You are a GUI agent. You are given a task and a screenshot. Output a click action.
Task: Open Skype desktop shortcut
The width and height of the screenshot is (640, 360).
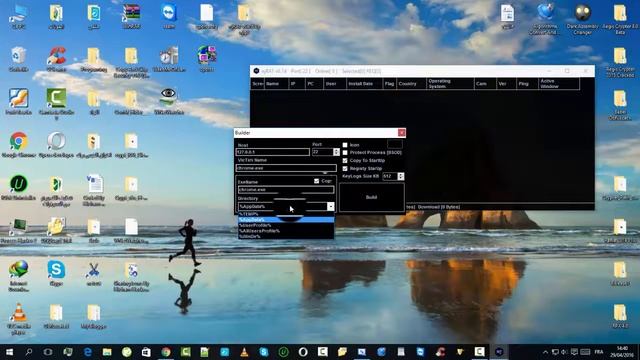[x=56, y=273]
